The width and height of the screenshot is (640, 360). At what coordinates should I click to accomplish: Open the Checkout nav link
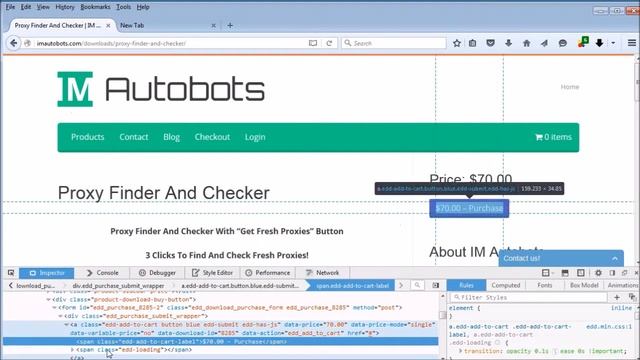coord(212,137)
